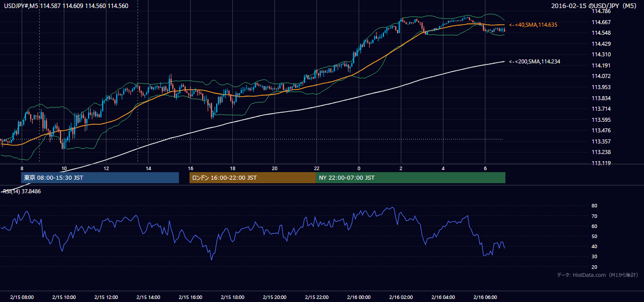Click the RSI scale value 40

click(594, 246)
